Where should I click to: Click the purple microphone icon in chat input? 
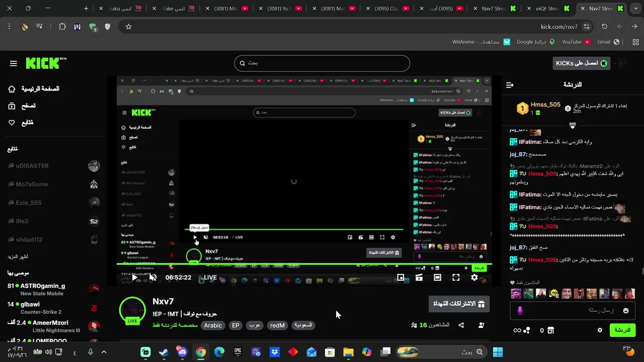point(520,311)
